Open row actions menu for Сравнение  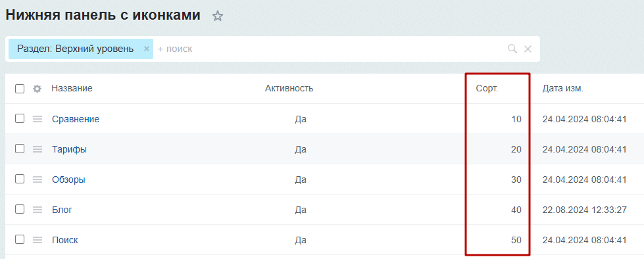pyautogui.click(x=37, y=119)
